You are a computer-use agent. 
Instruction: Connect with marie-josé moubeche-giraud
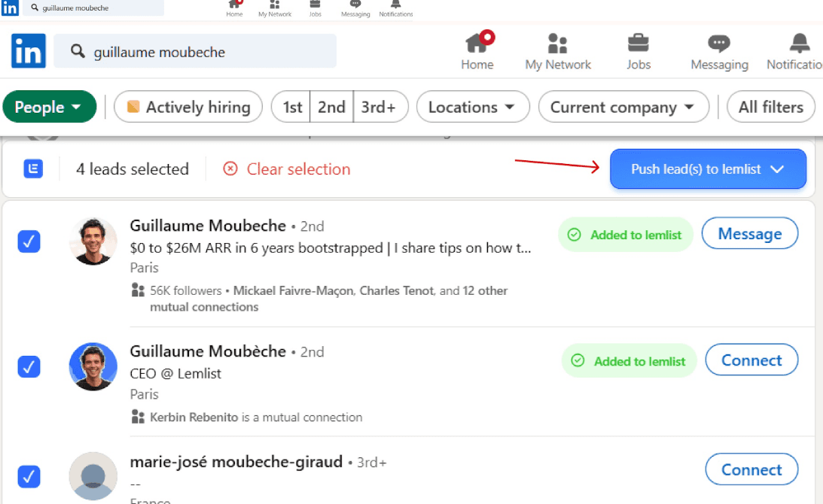point(751,469)
